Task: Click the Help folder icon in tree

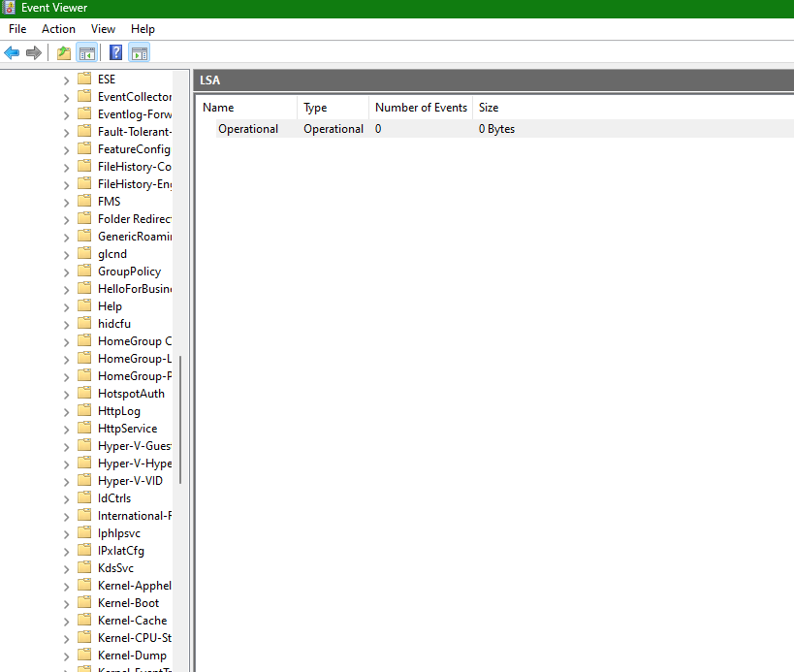Action: click(x=84, y=305)
